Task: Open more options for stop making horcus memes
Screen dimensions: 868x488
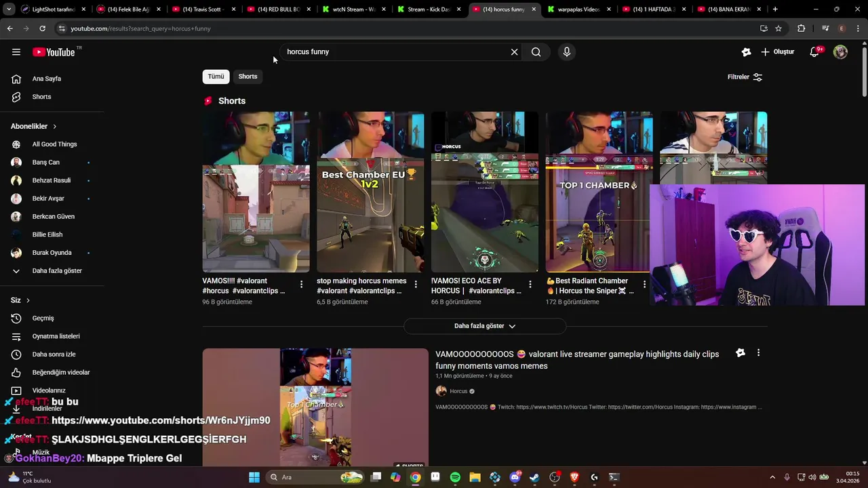Action: pyautogui.click(x=416, y=284)
